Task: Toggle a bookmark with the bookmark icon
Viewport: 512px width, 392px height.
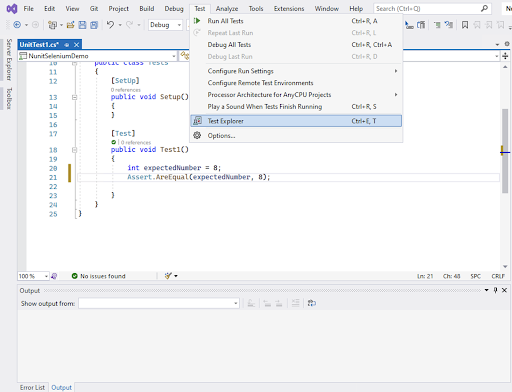Action: coord(465,25)
